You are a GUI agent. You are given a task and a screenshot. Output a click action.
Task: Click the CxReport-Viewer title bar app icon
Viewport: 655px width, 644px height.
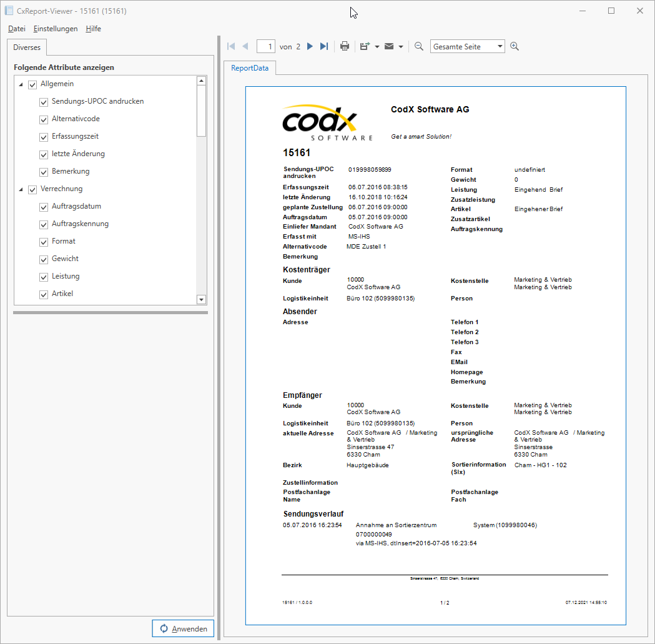9,11
